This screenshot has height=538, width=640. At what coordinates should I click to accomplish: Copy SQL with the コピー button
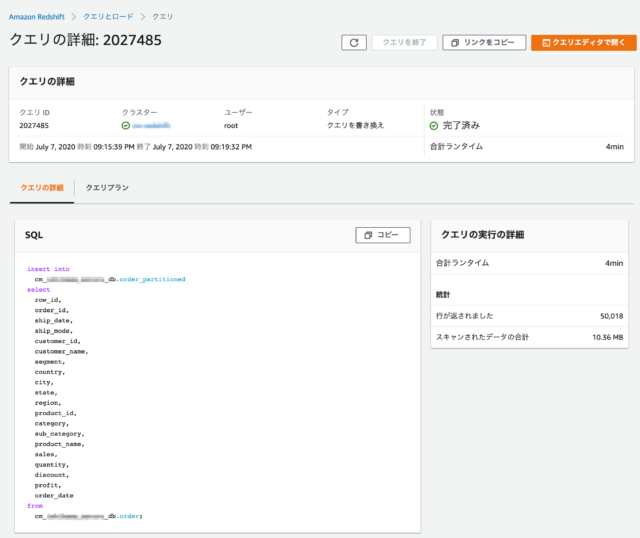(x=383, y=235)
